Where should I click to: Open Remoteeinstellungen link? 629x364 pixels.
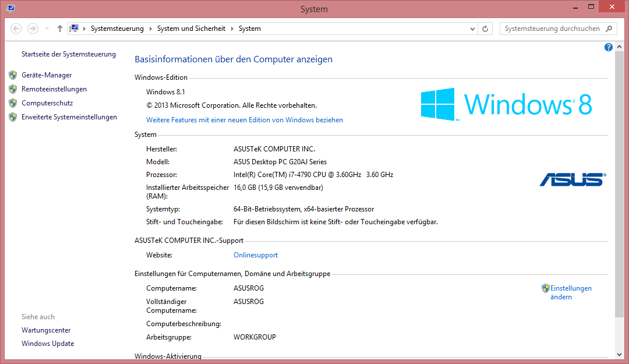[x=54, y=89]
